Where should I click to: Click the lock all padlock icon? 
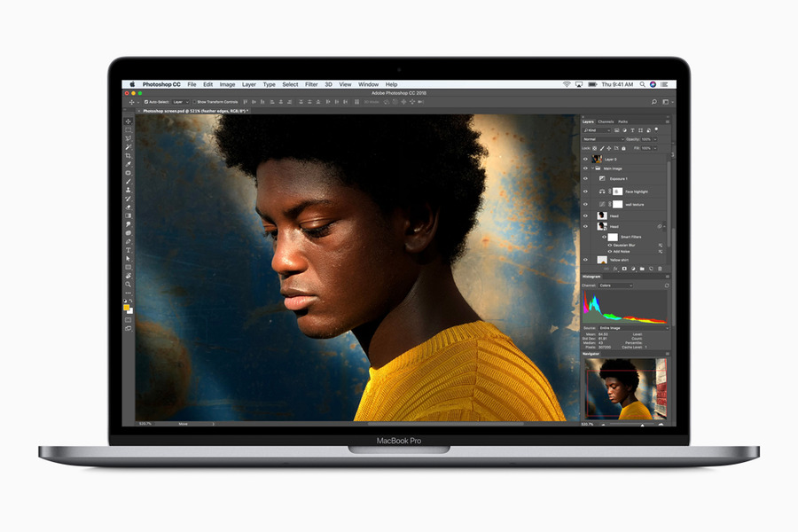[623, 148]
